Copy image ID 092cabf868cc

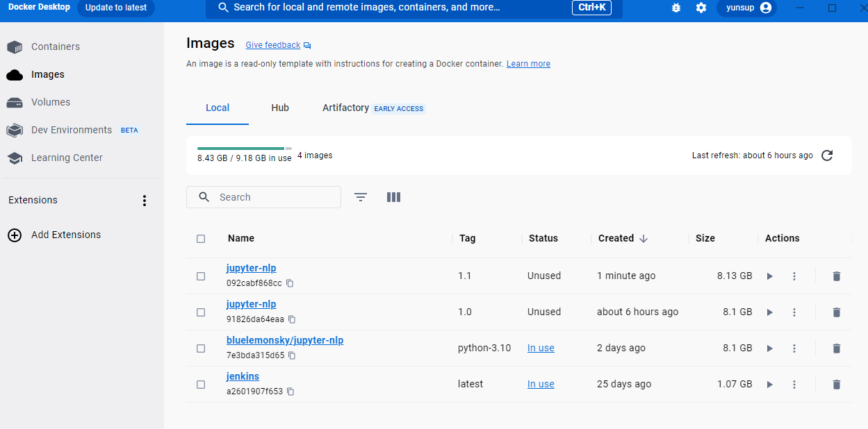coord(290,283)
